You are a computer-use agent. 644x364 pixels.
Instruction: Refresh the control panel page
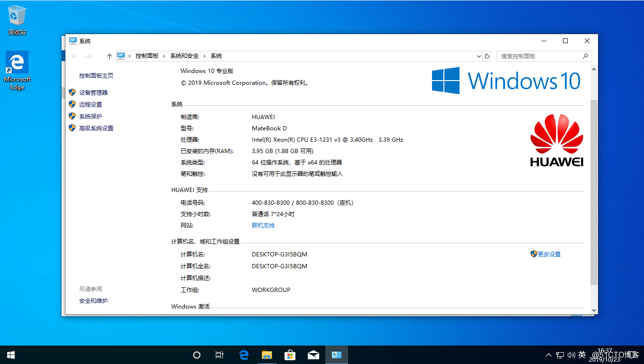click(487, 56)
